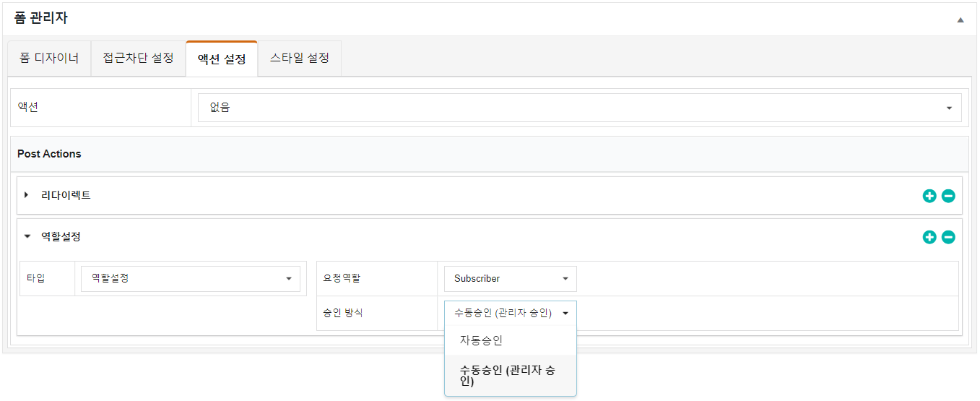Switch to the 폼 디자이너 tab
This screenshot has height=401, width=980.
tap(49, 59)
